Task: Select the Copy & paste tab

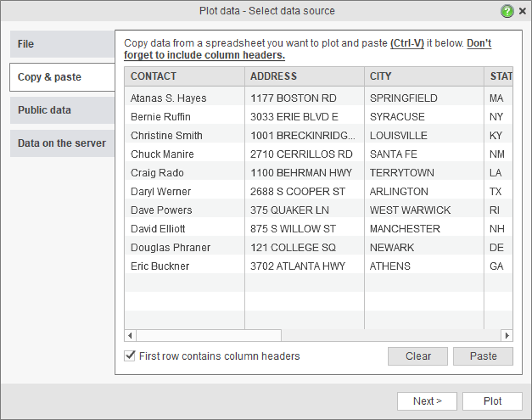Action: coord(62,77)
